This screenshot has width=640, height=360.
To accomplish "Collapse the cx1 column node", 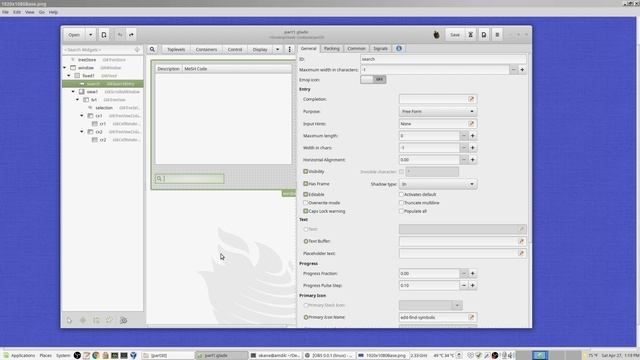I will click(x=82, y=116).
